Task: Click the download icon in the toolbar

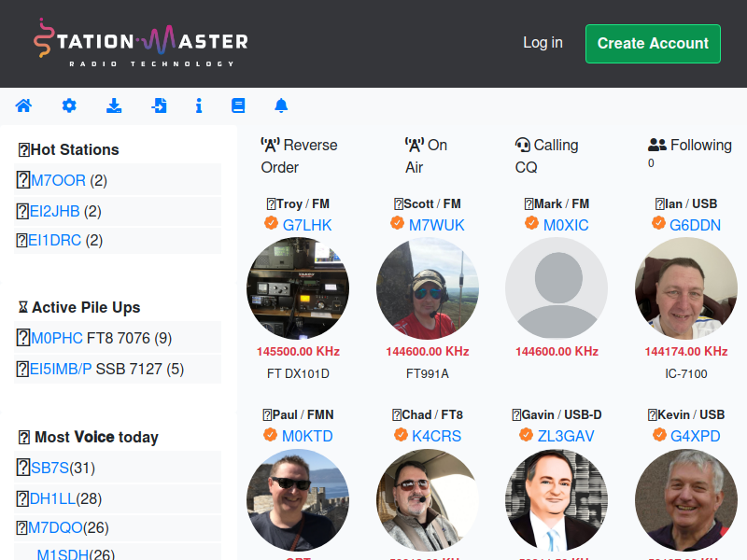Action: point(114,105)
